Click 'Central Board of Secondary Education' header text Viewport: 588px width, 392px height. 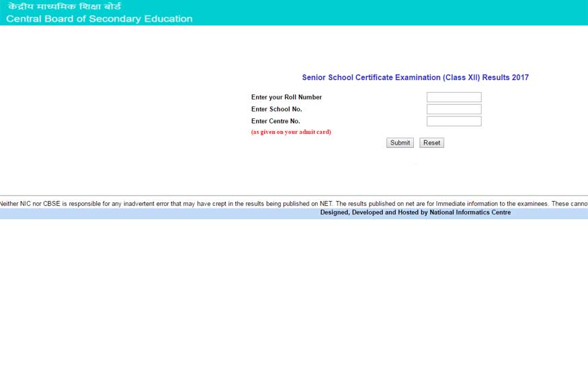(x=99, y=19)
